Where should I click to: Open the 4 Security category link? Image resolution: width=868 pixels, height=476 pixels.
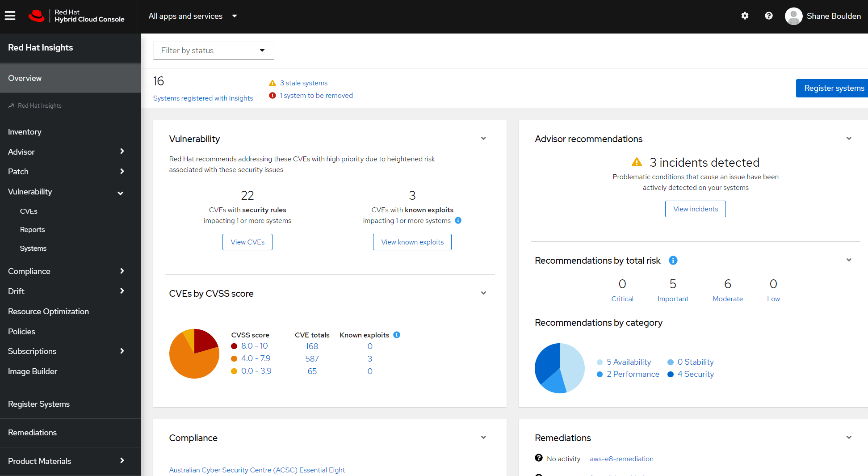click(696, 374)
